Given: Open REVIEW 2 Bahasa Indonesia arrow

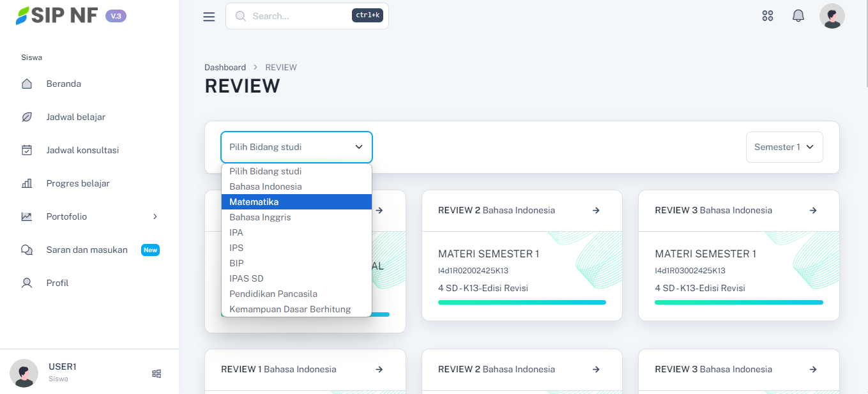Looking at the screenshot, I should pos(596,210).
